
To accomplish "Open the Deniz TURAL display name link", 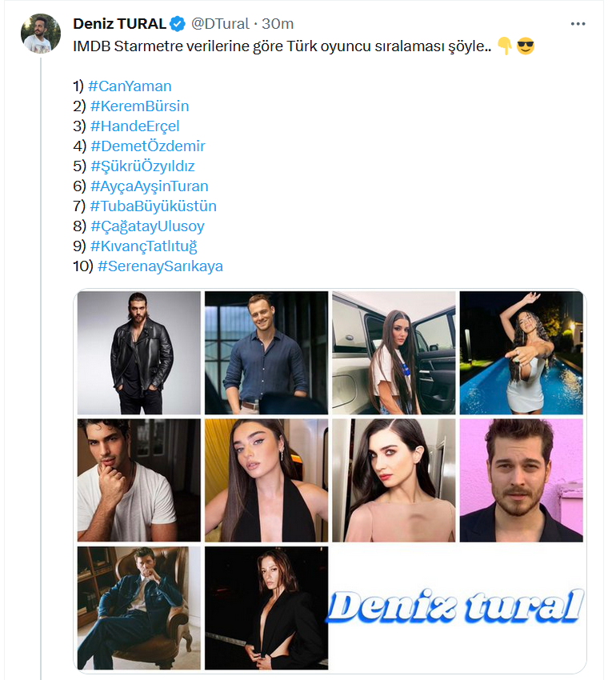I will tap(121, 25).
